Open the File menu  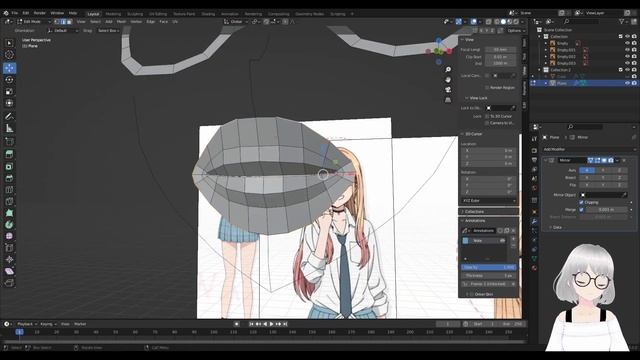pos(15,13)
